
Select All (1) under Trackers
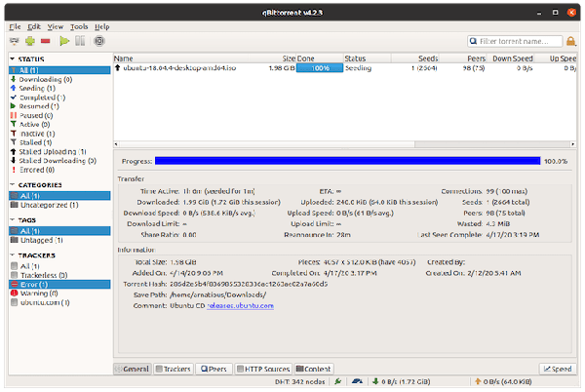pyautogui.click(x=59, y=266)
